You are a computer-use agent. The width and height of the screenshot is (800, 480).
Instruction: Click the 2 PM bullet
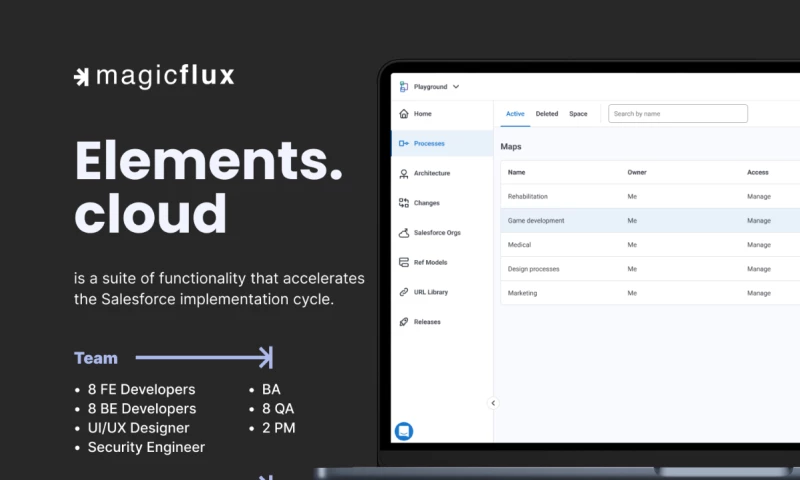[x=279, y=428]
